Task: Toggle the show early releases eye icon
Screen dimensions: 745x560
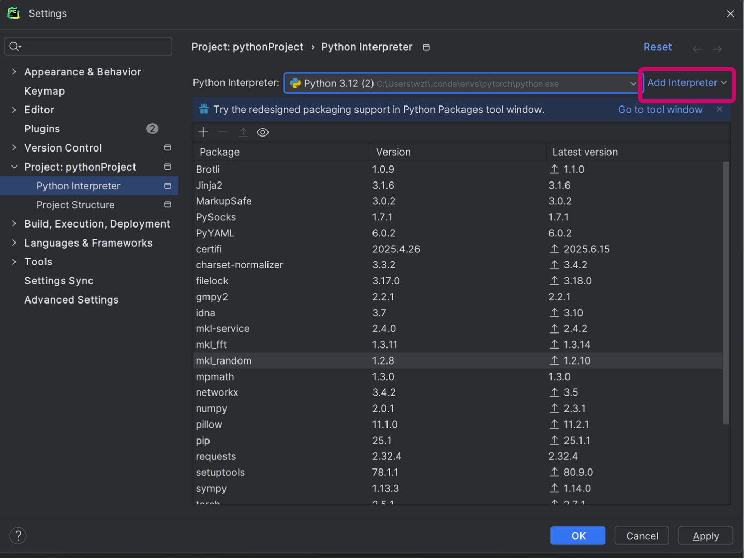Action: [263, 132]
